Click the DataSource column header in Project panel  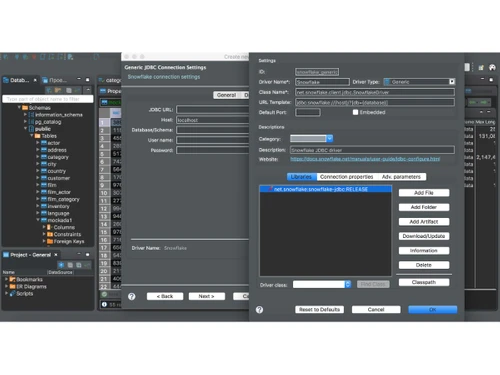(60, 272)
